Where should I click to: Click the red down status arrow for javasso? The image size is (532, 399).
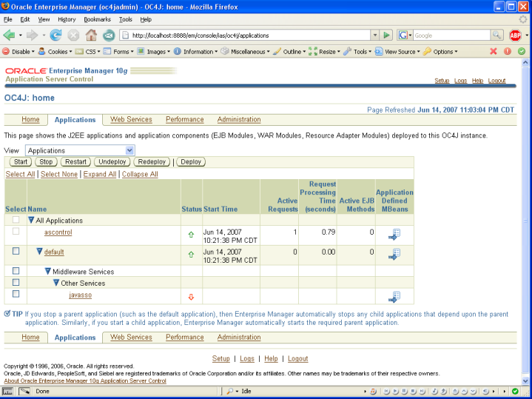[x=191, y=297]
